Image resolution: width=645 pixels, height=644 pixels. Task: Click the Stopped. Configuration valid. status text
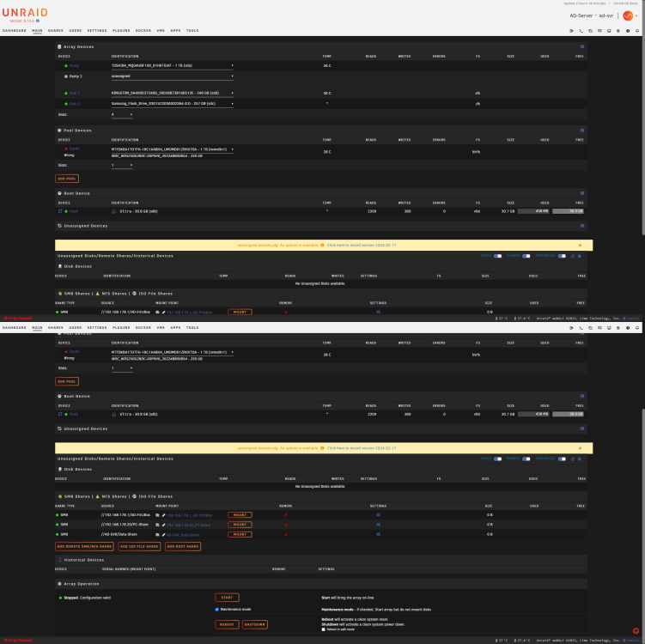88,598
